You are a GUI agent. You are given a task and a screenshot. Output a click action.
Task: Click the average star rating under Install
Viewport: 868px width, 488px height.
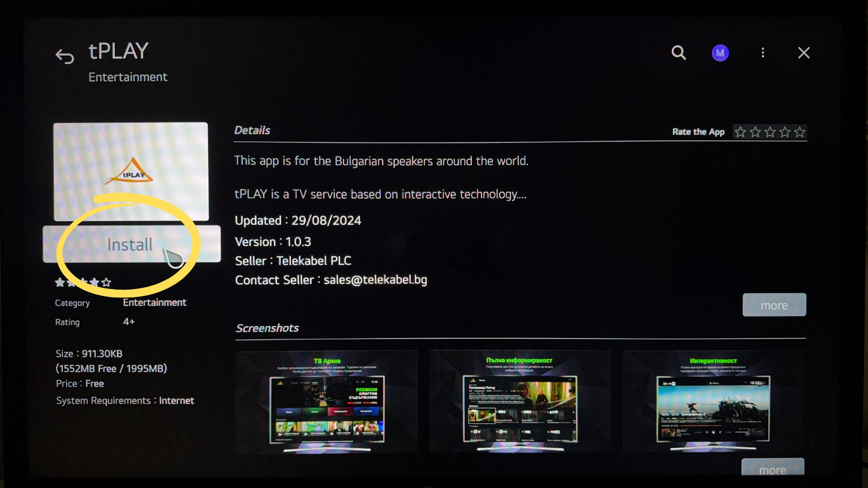pos(83,282)
